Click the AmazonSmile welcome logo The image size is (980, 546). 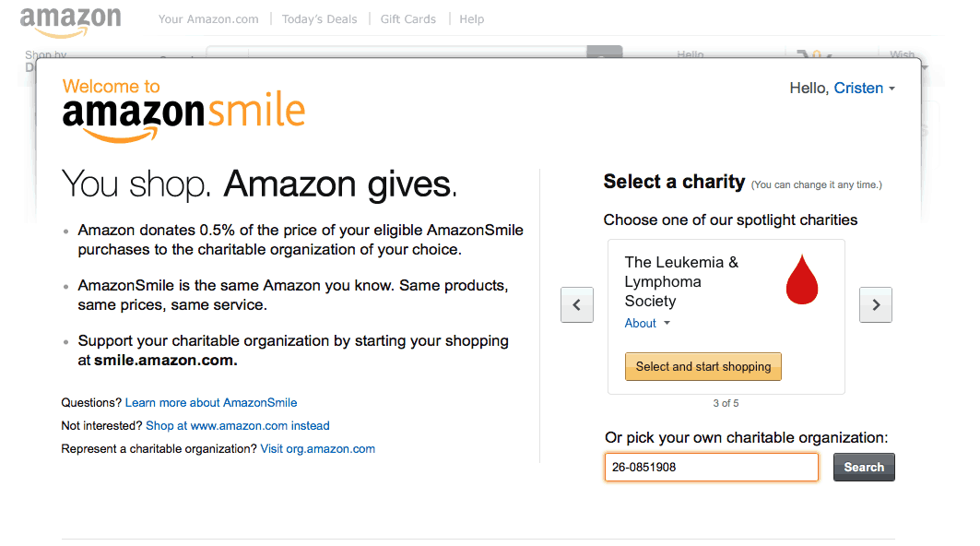183,111
